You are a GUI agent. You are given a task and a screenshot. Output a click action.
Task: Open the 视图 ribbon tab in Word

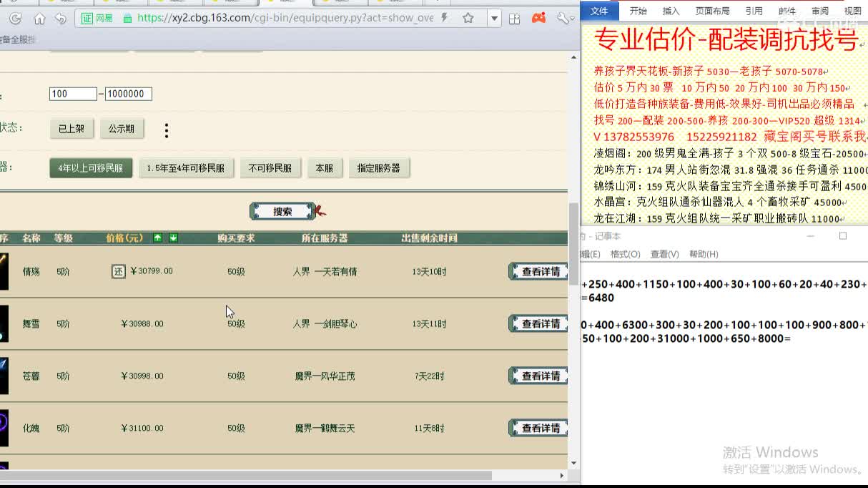[853, 11]
